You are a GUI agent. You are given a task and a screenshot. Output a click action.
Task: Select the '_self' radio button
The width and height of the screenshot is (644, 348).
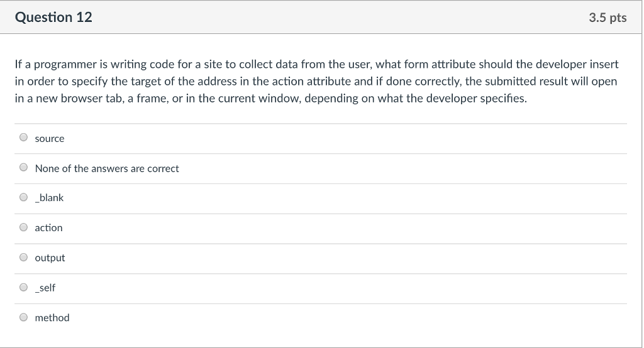coord(24,287)
